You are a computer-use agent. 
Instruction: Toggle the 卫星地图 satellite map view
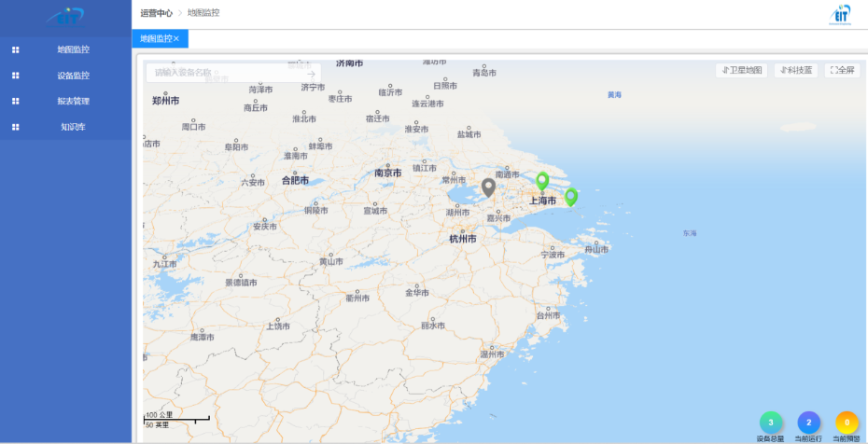point(742,70)
